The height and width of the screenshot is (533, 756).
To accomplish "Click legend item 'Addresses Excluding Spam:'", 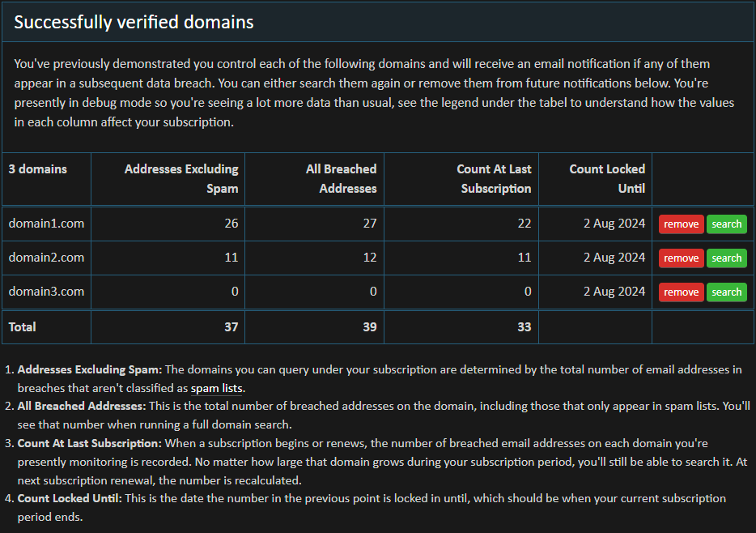I will click(x=90, y=370).
